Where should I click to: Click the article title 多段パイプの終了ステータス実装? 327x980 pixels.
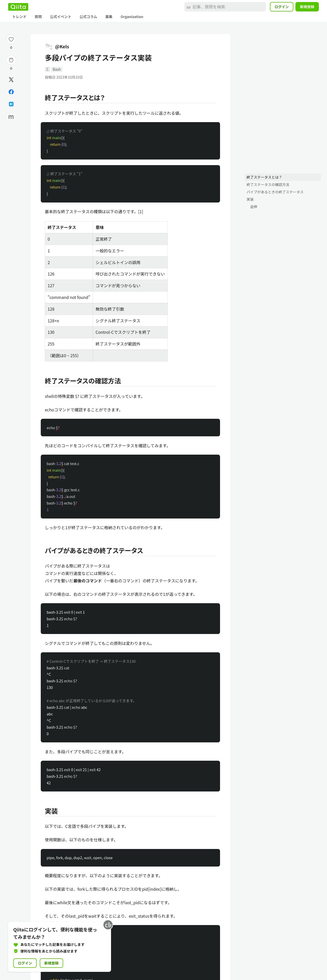[98, 58]
